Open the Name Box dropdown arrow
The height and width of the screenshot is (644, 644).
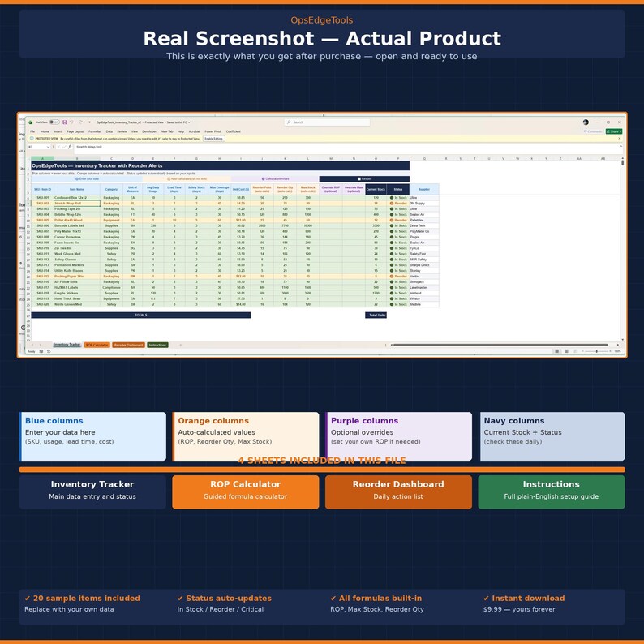(x=48, y=147)
